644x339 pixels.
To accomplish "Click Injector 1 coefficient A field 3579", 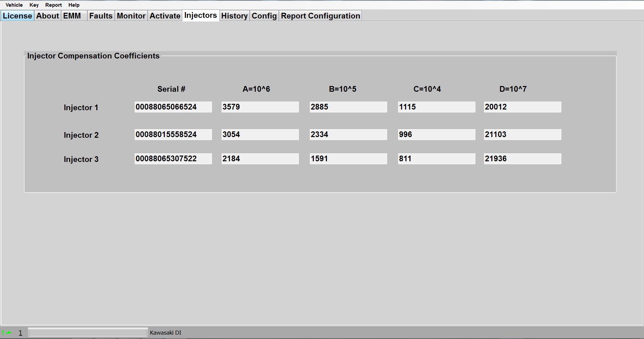I will click(260, 107).
